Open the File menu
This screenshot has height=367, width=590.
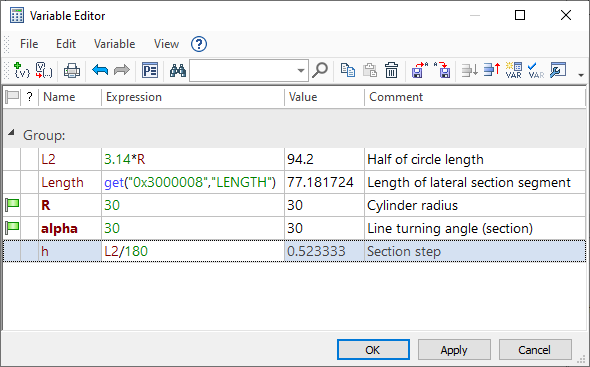[x=29, y=44]
